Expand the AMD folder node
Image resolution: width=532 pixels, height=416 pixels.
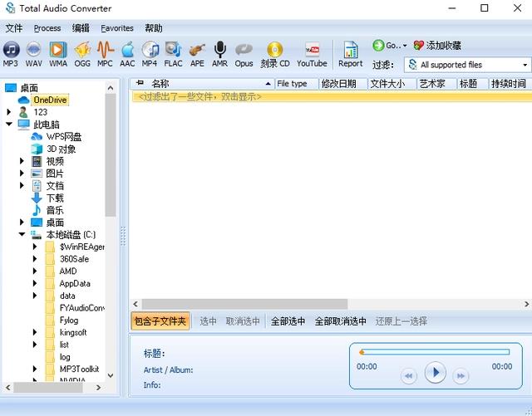pyautogui.click(x=35, y=271)
